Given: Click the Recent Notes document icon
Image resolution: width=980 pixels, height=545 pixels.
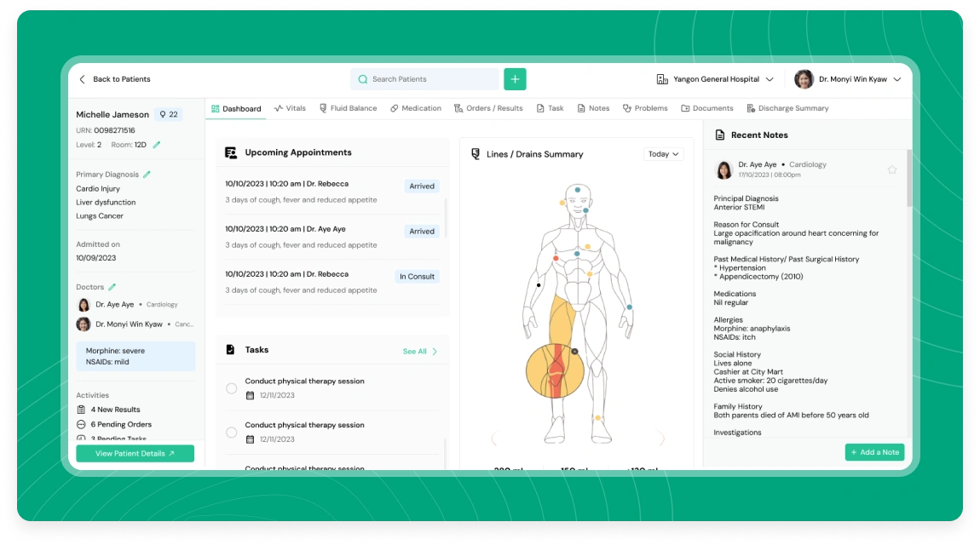Looking at the screenshot, I should pos(720,135).
